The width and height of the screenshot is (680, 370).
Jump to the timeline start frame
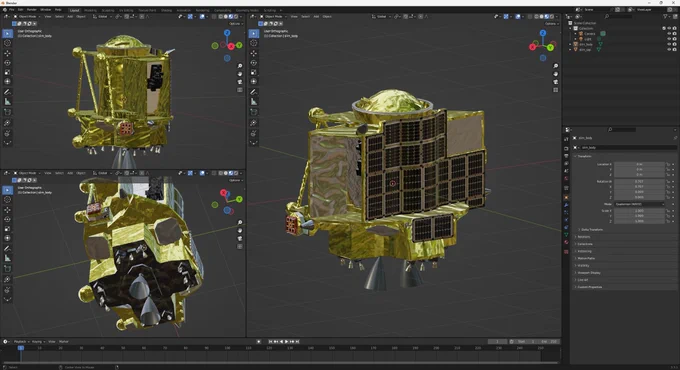[270, 342]
